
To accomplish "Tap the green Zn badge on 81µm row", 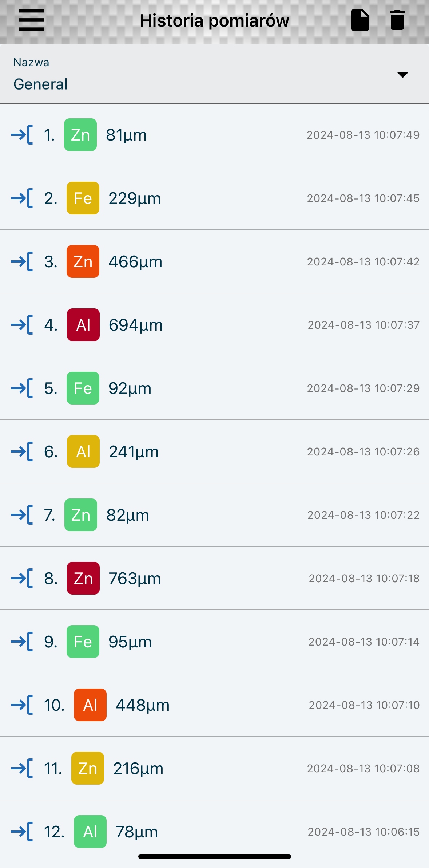I will (x=80, y=135).
